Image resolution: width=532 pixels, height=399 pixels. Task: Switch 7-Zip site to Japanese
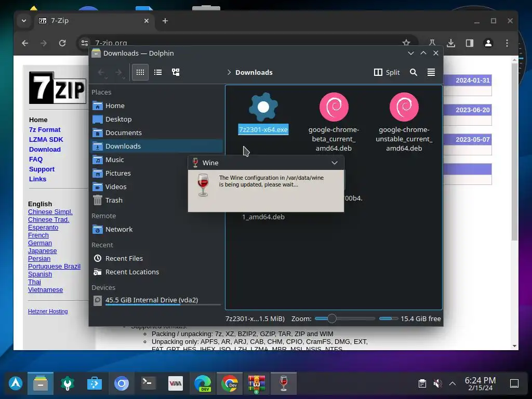(42, 251)
